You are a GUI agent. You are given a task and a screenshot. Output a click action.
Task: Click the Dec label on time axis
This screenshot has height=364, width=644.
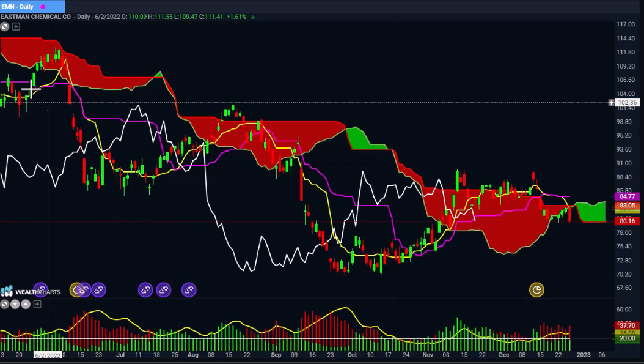point(503,355)
